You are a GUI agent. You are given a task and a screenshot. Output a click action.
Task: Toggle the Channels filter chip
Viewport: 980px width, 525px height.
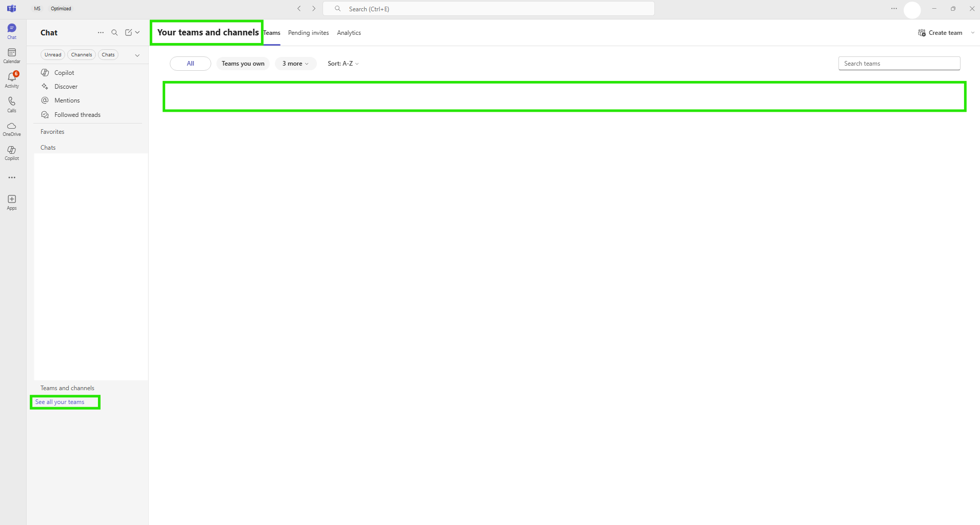[82, 55]
